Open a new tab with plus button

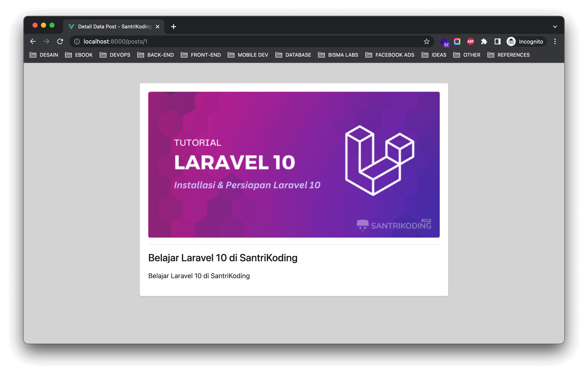coord(173,27)
